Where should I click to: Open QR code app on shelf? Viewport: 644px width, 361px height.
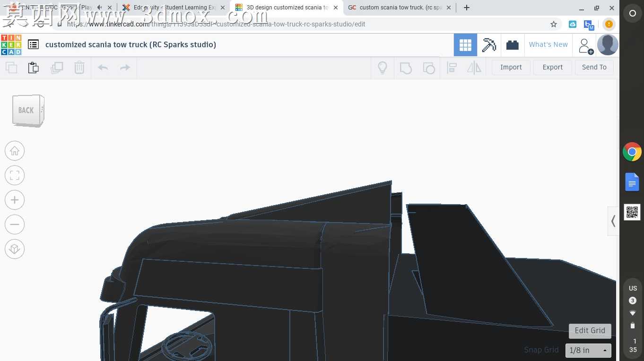point(632,212)
